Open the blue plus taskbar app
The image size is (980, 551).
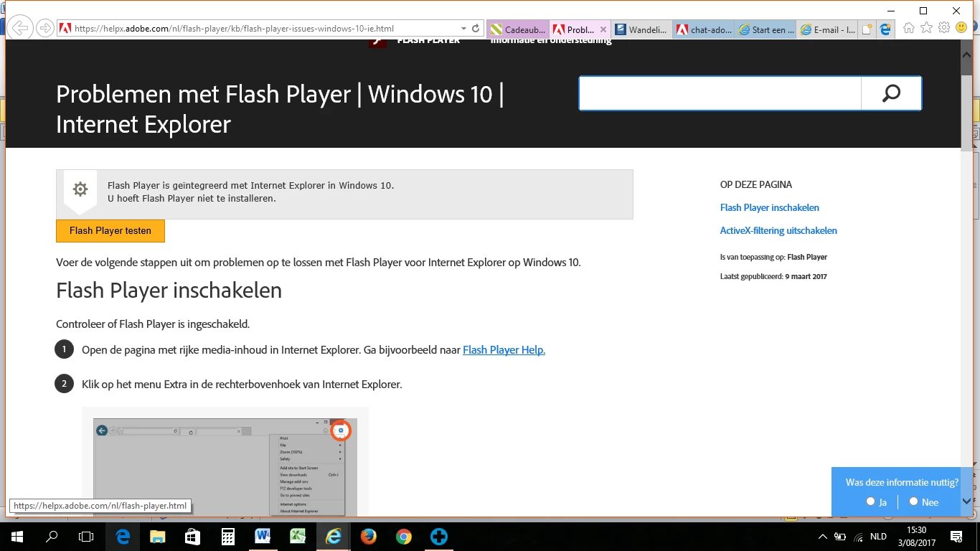click(438, 537)
